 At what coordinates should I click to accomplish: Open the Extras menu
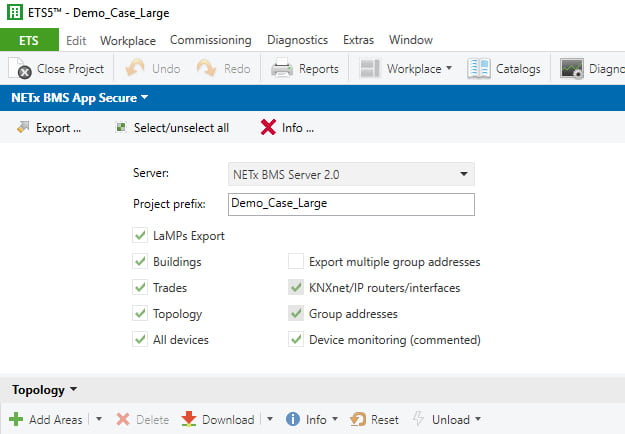click(x=358, y=40)
